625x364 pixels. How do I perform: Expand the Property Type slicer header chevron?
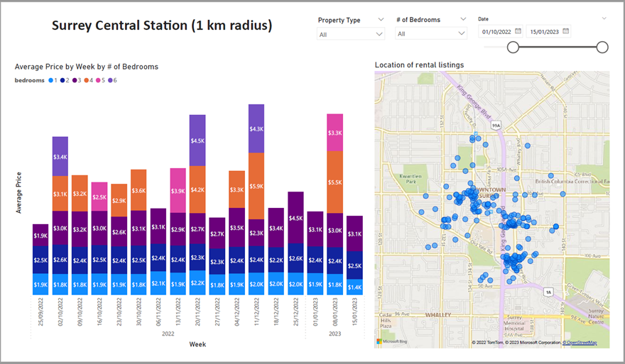coord(381,19)
